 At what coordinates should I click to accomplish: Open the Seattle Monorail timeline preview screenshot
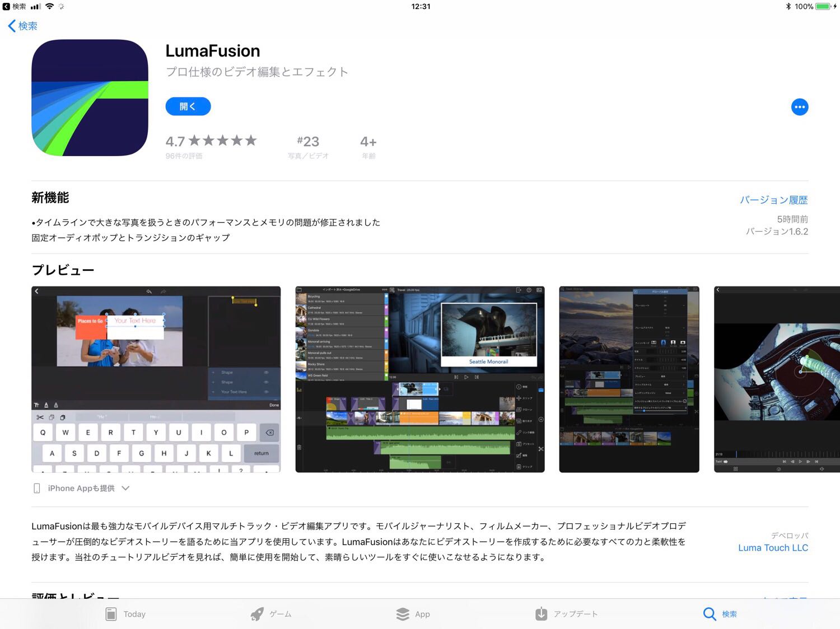[x=420, y=379]
